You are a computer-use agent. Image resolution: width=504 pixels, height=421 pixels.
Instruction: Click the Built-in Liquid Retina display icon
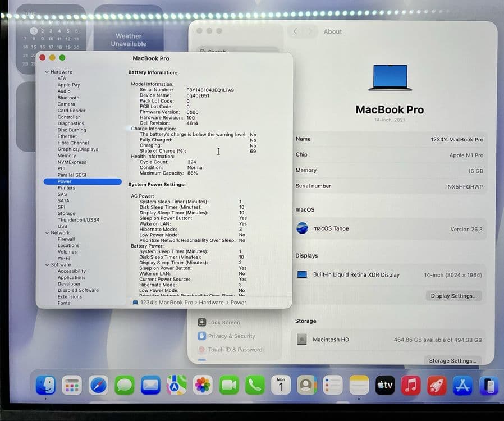302,275
